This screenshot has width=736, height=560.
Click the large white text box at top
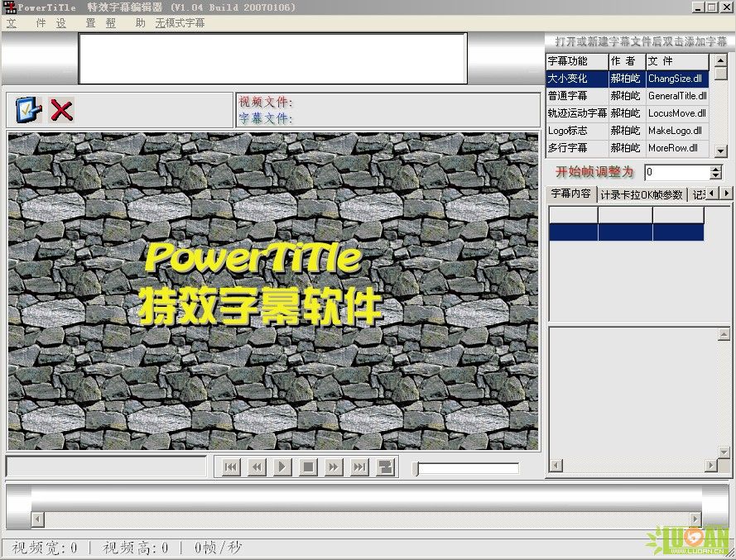[272, 58]
